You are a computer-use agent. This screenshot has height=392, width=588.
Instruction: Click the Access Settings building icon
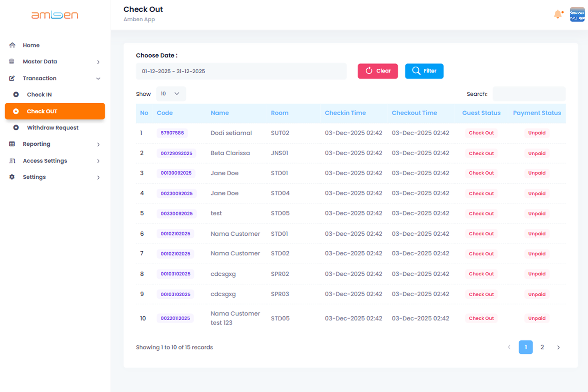click(12, 161)
